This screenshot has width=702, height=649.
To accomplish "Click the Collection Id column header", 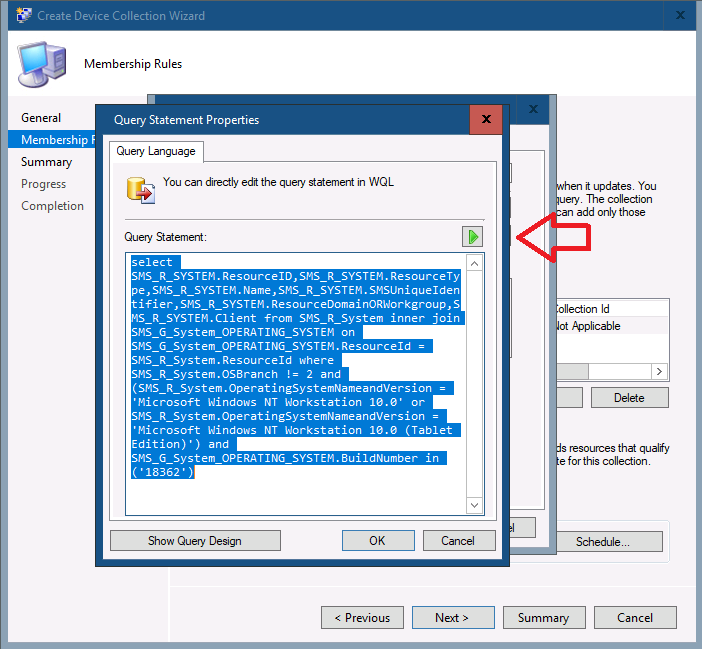I will 582,309.
